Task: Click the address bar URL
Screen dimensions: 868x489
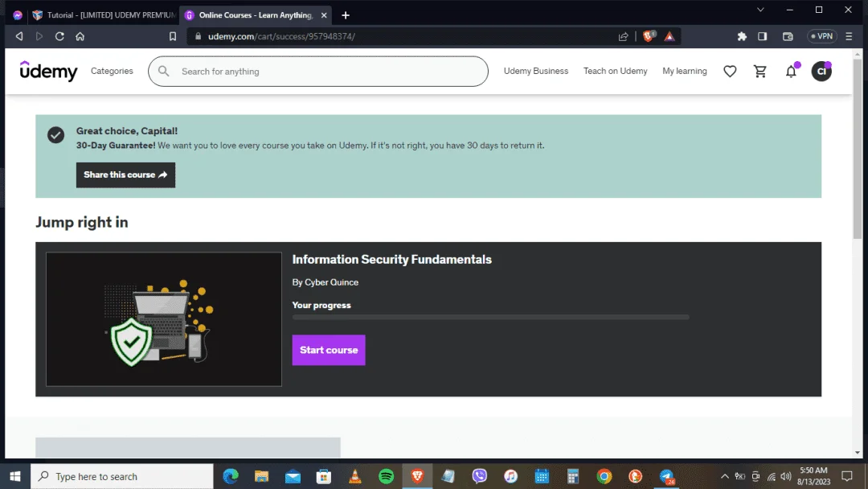Action: pyautogui.click(x=281, y=36)
